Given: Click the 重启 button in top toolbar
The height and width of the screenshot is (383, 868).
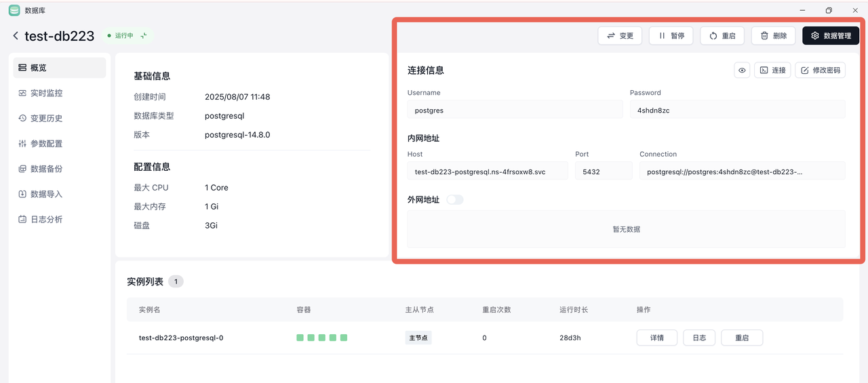Looking at the screenshot, I should (722, 36).
